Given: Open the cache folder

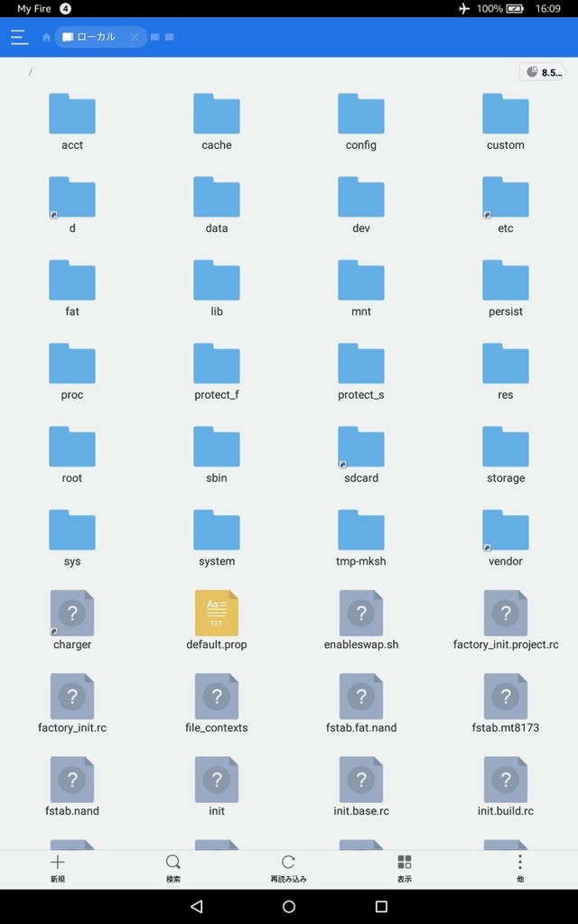Looking at the screenshot, I should 217,123.
